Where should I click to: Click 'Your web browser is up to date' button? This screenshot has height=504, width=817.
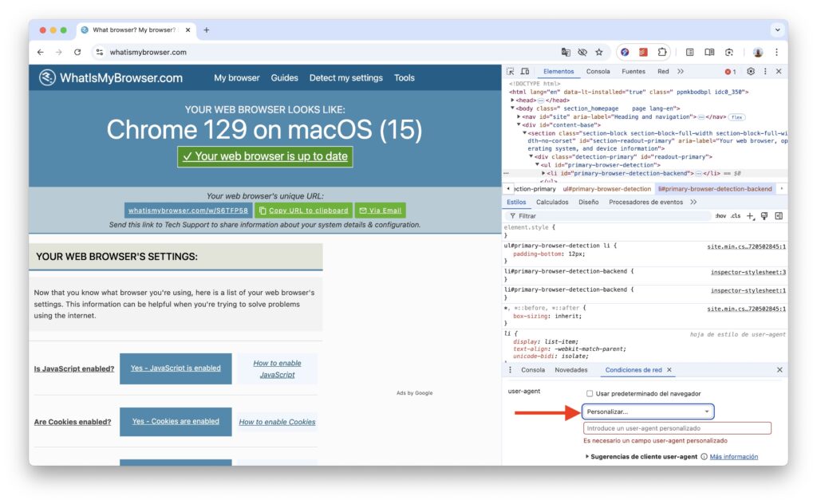click(265, 157)
